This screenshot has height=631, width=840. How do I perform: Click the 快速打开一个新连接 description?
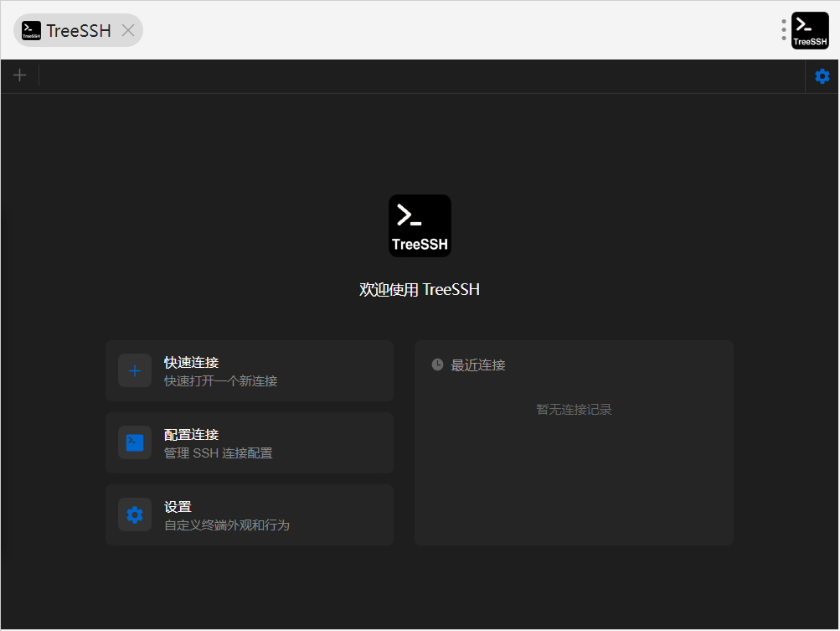pyautogui.click(x=221, y=381)
